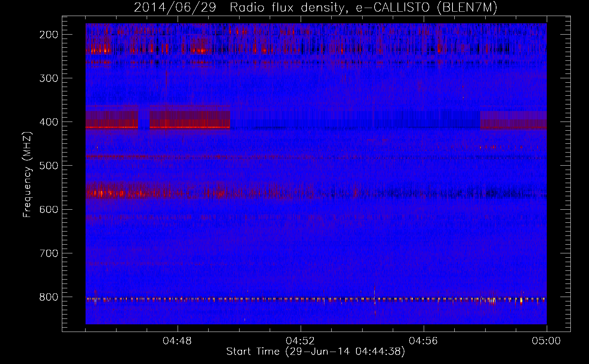Click the 05:00 time tick label
The image size is (589, 364).
pyautogui.click(x=546, y=341)
